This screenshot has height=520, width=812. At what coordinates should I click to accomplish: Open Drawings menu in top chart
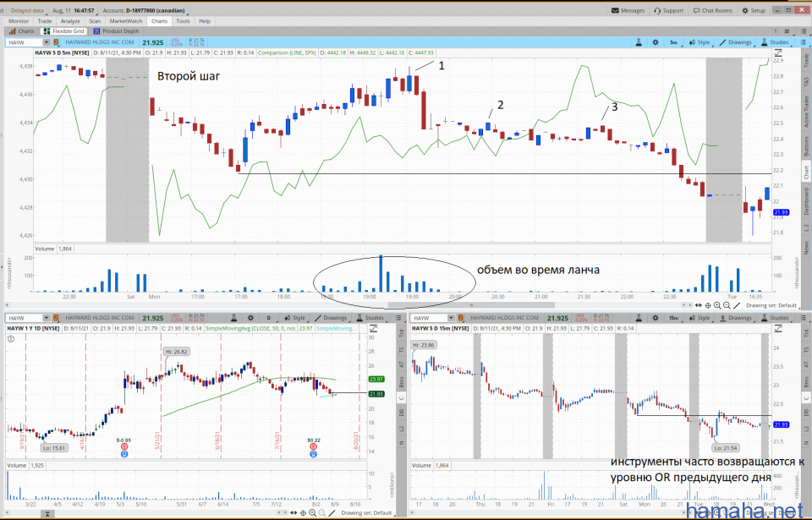735,42
